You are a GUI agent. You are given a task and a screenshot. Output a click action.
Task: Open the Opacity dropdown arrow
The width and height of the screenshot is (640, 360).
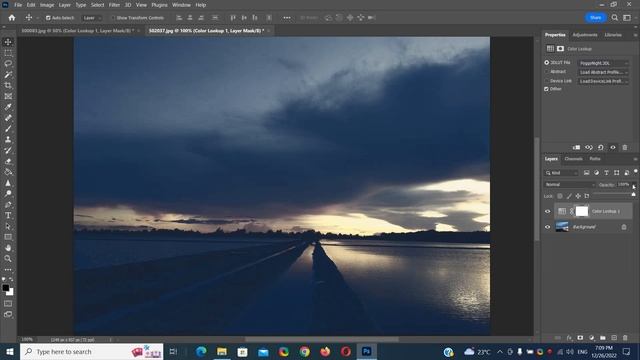(633, 185)
